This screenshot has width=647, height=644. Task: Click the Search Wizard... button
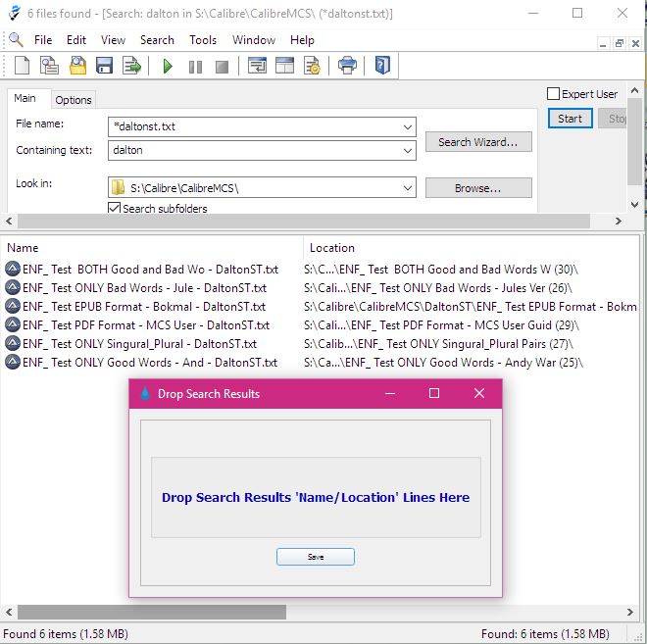478,142
